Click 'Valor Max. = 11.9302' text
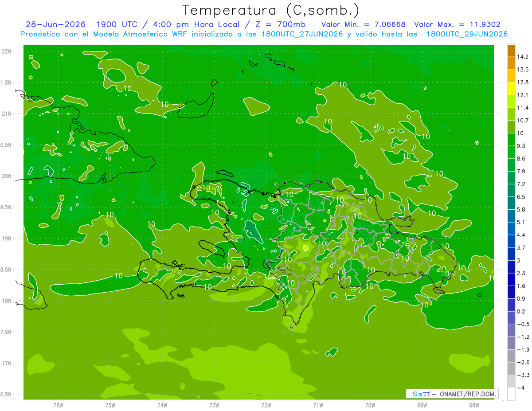532x411 pixels. coord(457,24)
